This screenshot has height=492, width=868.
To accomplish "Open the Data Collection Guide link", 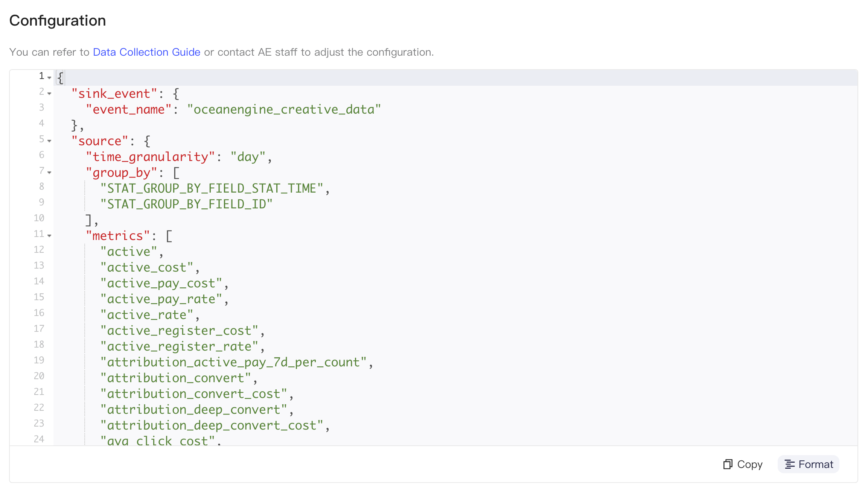I will pyautogui.click(x=146, y=52).
